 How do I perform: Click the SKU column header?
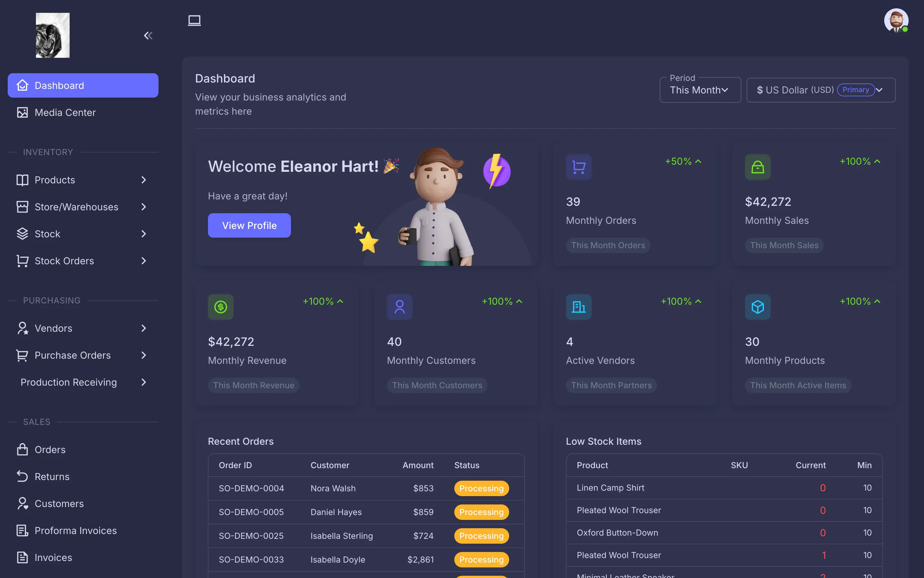pyautogui.click(x=739, y=465)
